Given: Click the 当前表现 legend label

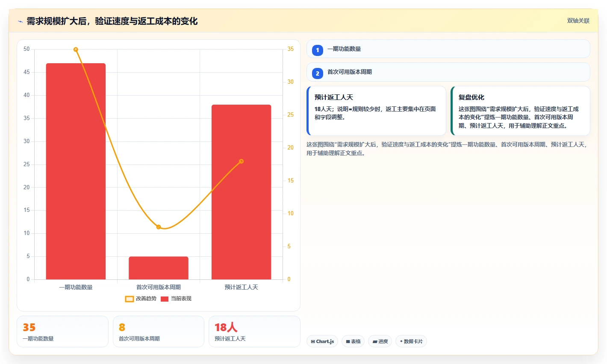Looking at the screenshot, I should tap(181, 299).
